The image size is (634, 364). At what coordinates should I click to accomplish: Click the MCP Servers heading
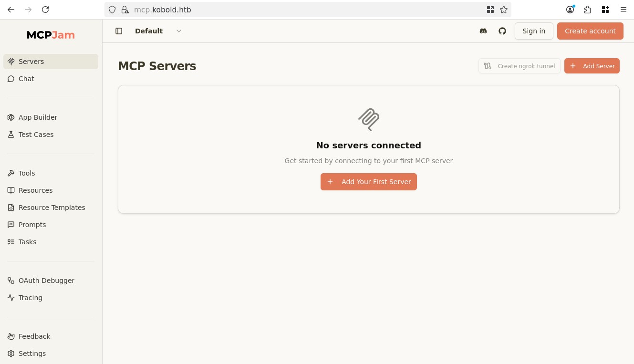(157, 66)
